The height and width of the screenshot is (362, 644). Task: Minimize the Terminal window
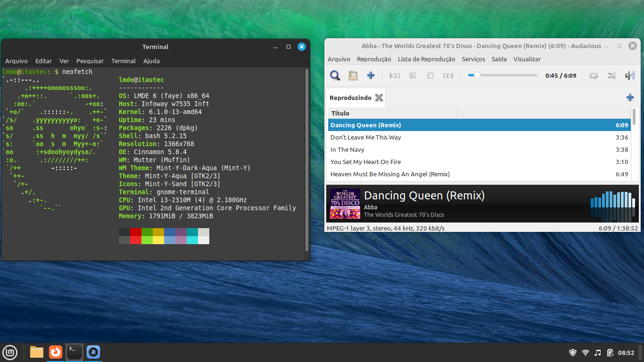275,47
